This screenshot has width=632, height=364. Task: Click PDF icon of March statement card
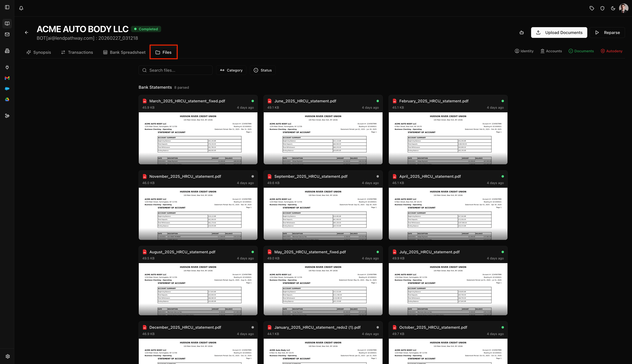145,101
